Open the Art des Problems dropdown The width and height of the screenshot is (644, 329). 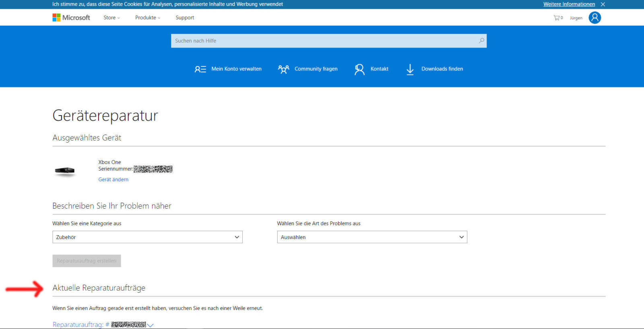point(372,237)
